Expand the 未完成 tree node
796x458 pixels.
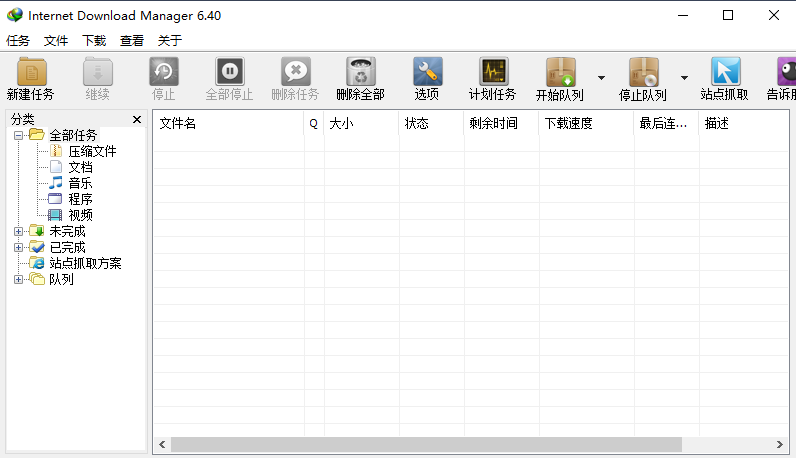(x=18, y=232)
